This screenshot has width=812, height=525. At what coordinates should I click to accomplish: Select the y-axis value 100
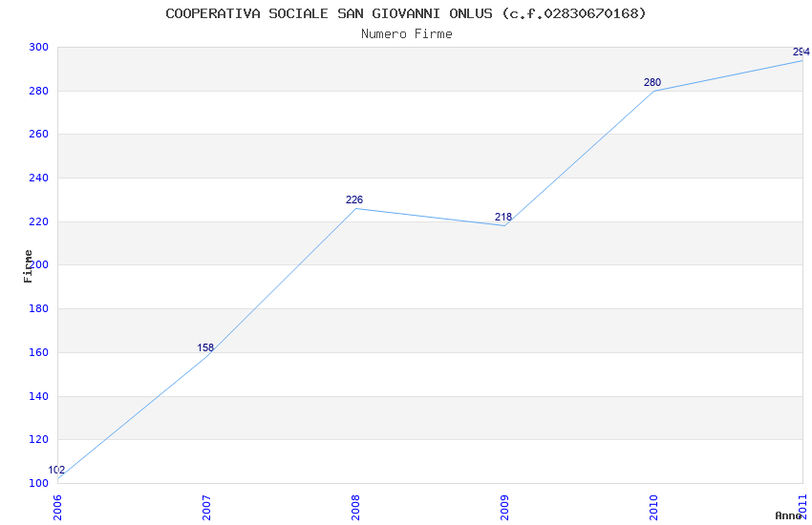point(39,484)
